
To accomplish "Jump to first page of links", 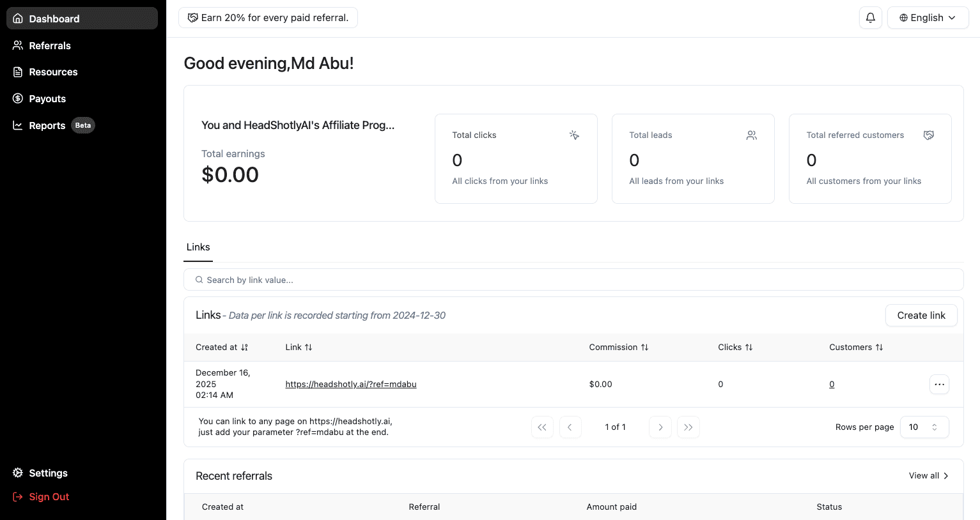I will 541,427.
